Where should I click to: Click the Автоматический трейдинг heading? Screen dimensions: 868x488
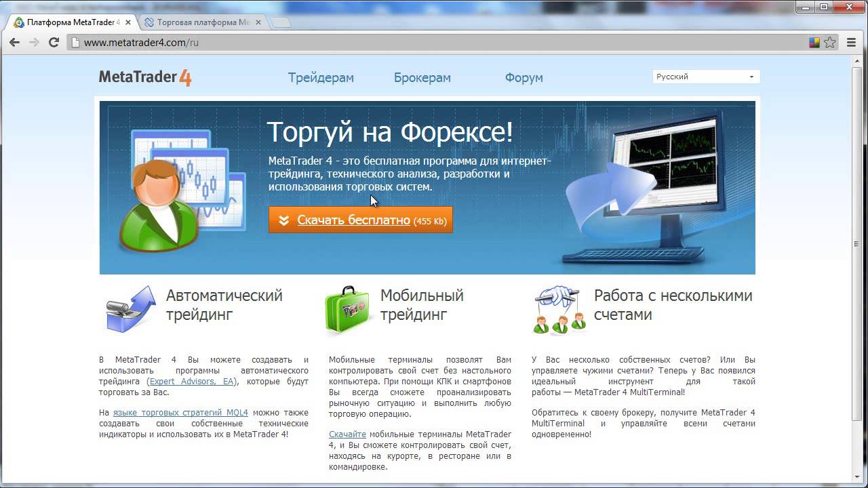[x=224, y=305]
